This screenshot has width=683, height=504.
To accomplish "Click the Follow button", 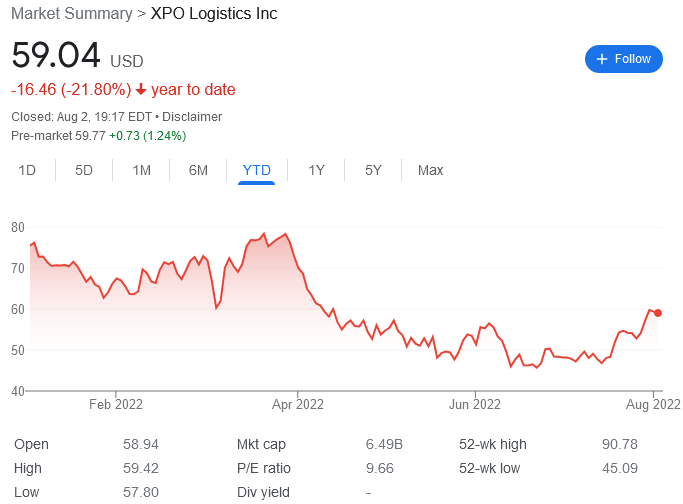I will coord(623,59).
